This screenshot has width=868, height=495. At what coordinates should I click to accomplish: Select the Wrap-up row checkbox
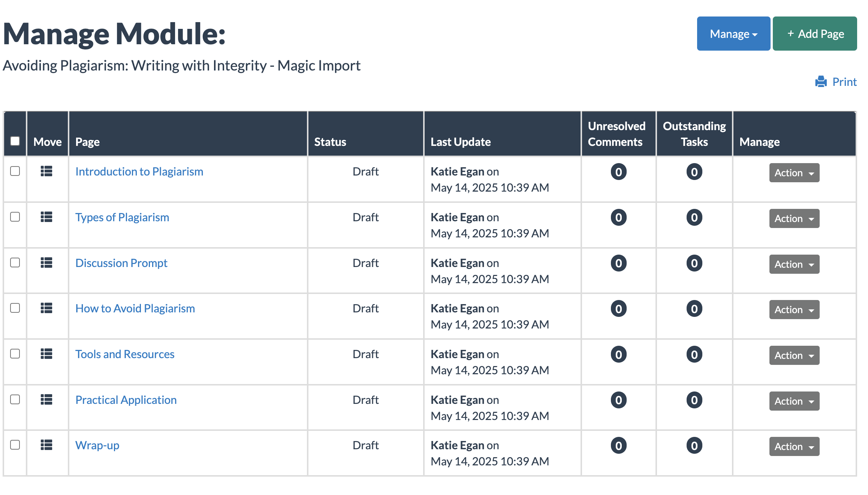pyautogui.click(x=15, y=445)
